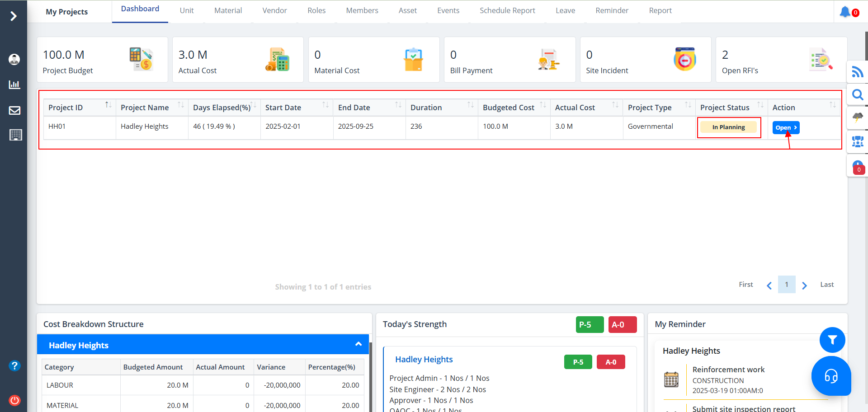Collapse the Hadley Heights cost breakdown
The image size is (868, 412).
358,345
